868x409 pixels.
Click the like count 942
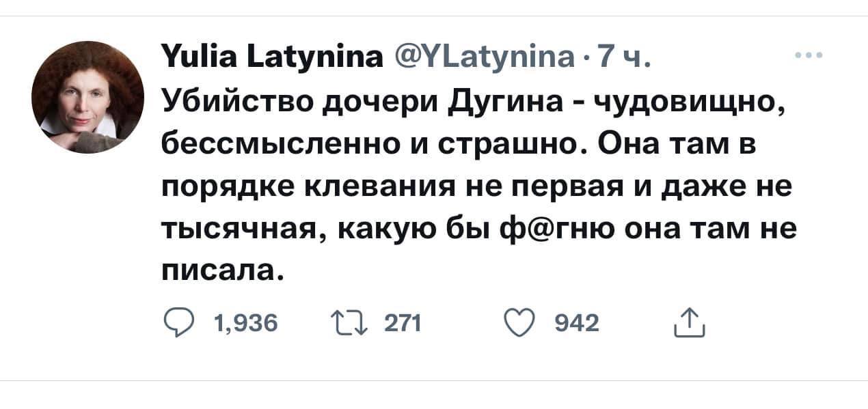tap(576, 321)
